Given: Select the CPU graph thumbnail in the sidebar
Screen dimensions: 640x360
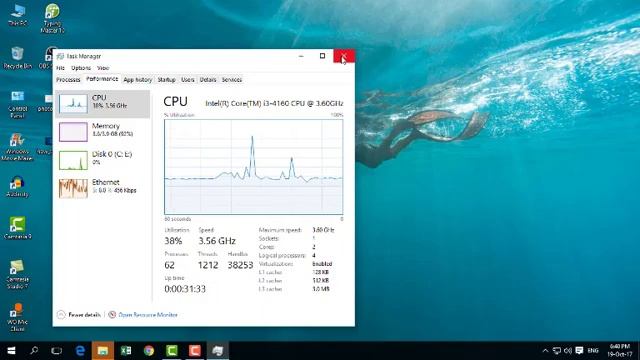Looking at the screenshot, I should pyautogui.click(x=73, y=104).
